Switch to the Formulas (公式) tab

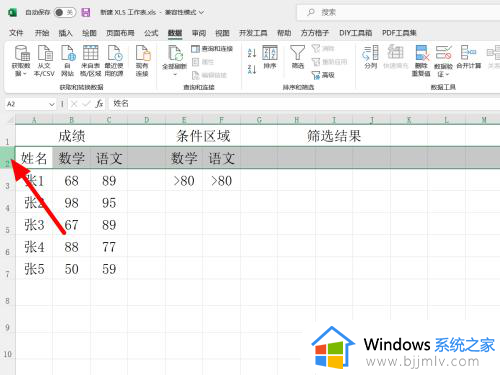[x=151, y=33]
